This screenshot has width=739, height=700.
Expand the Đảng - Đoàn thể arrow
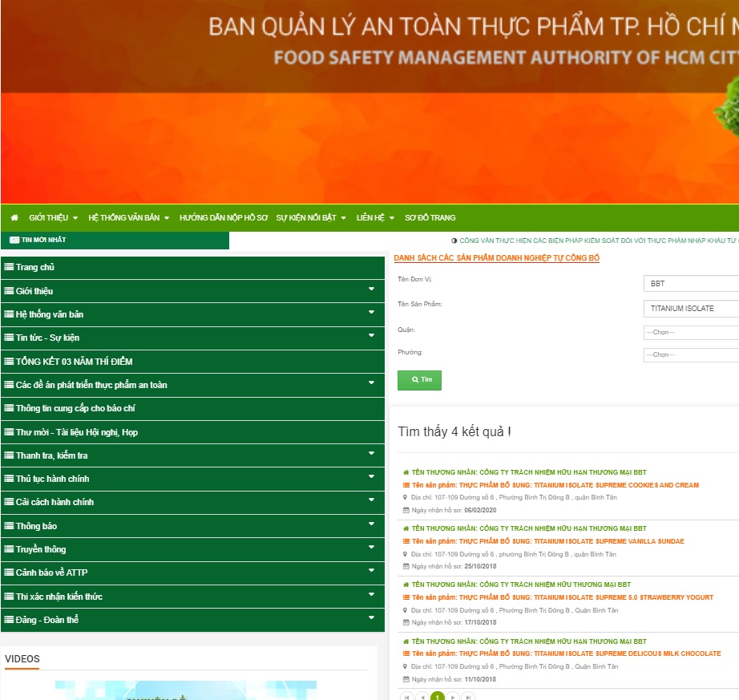pos(371,617)
